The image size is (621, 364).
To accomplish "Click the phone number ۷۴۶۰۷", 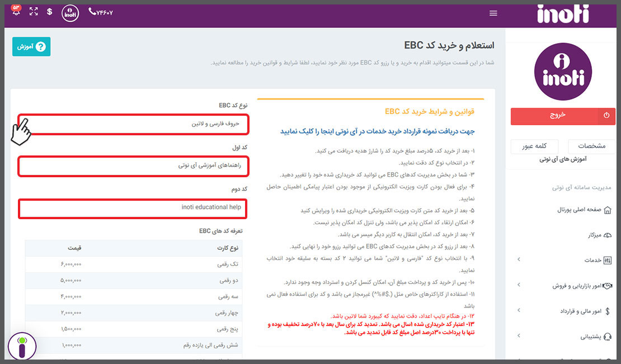I will (101, 12).
